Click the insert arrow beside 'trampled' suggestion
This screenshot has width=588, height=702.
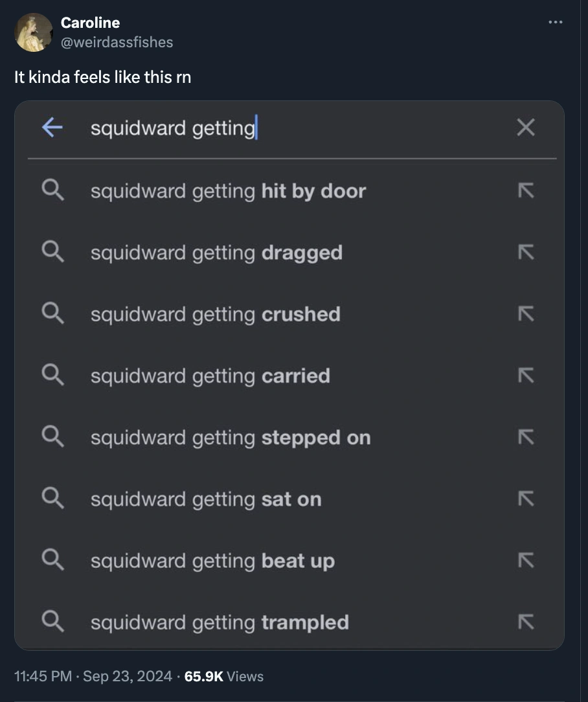tap(526, 622)
